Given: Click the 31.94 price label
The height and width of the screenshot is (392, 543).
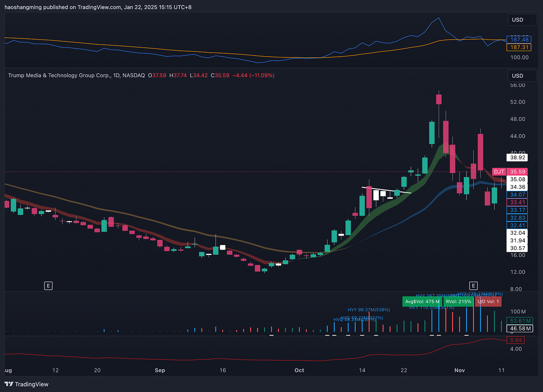Looking at the screenshot, I should pyautogui.click(x=518, y=241).
